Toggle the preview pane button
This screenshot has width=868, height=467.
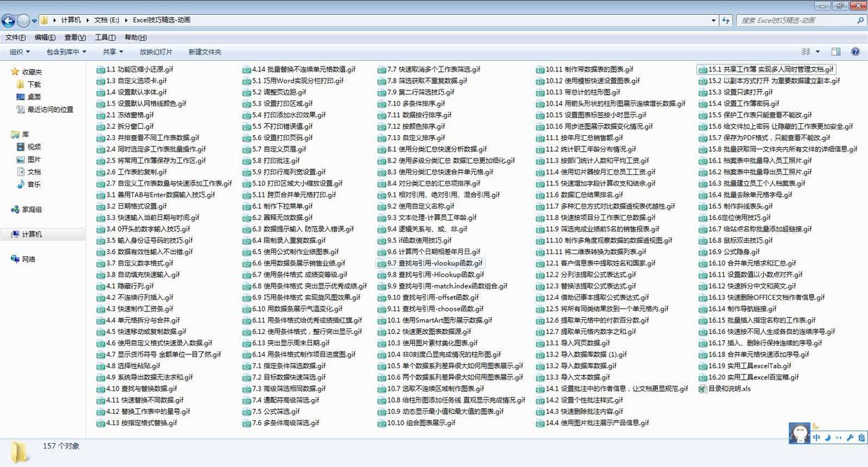coord(836,52)
